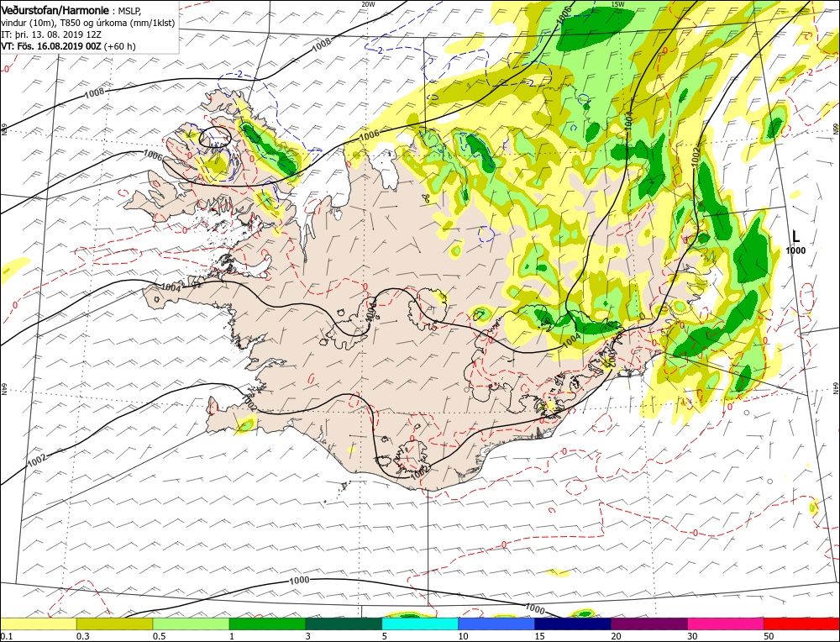Click the navy 15–20 legend swatch
Viewport: 840px width, 642px height.
point(573,624)
